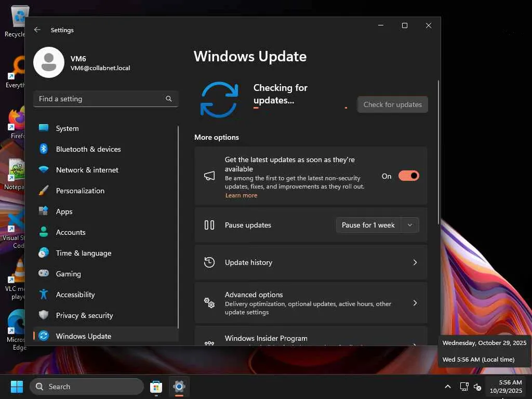Viewport: 532px width, 399px height.
Task: Click the Settings back arrow
Action: [x=37, y=30]
